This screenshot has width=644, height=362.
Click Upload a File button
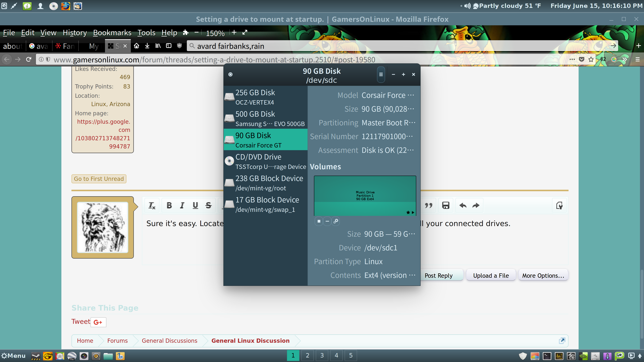[491, 275]
